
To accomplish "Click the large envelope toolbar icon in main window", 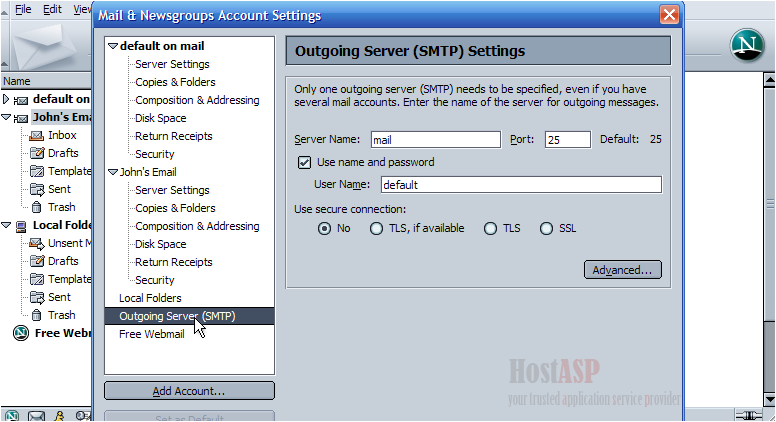I will tap(44, 46).
